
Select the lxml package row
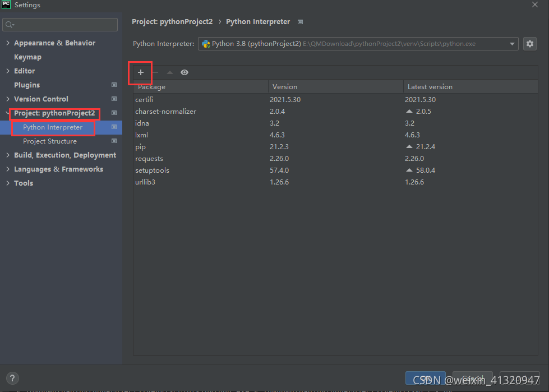click(x=335, y=135)
